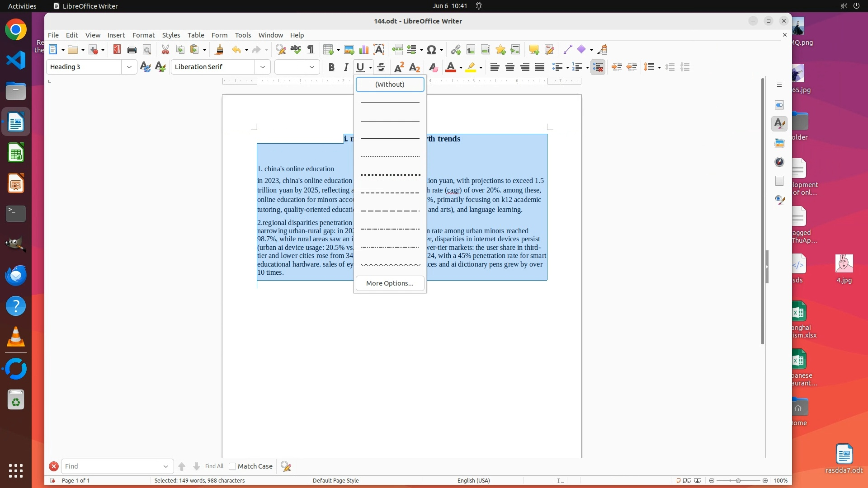Screen dimensions: 868x488
Task: Enable the Match Case checkbox
Action: tap(233, 466)
